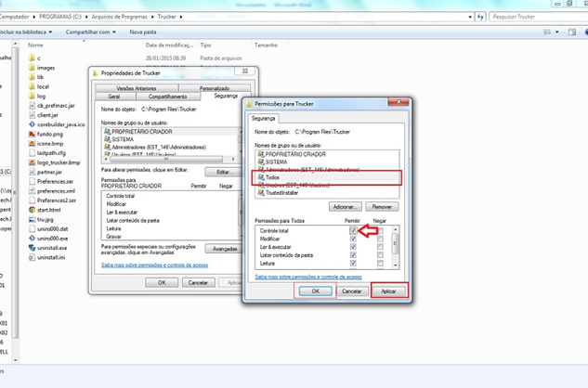The width and height of the screenshot is (588, 388).
Task: Tick the Negar checkbox for Controle total
Action: pyautogui.click(x=381, y=229)
